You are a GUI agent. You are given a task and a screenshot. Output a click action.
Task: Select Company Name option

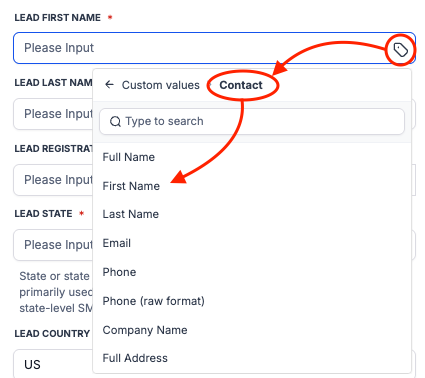coord(145,330)
